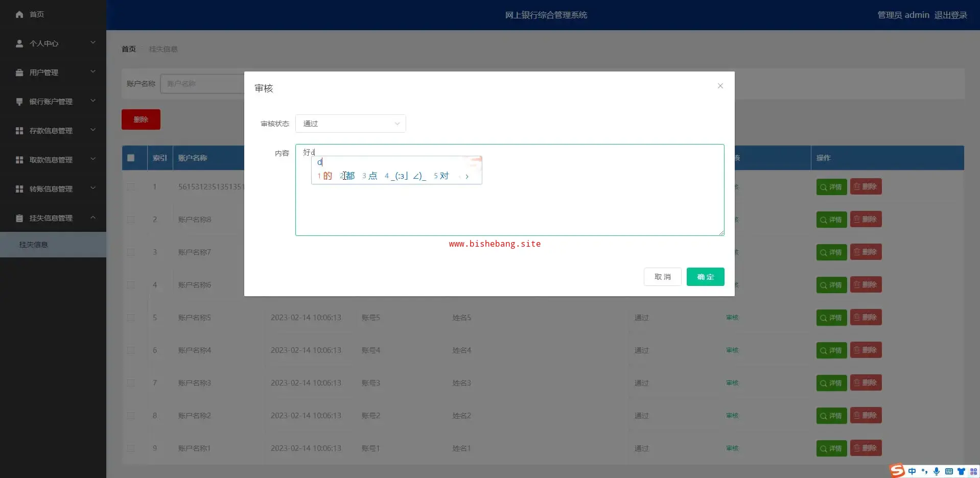
Task: Click the 审核 link in row 账户名称2
Action: [733, 416]
